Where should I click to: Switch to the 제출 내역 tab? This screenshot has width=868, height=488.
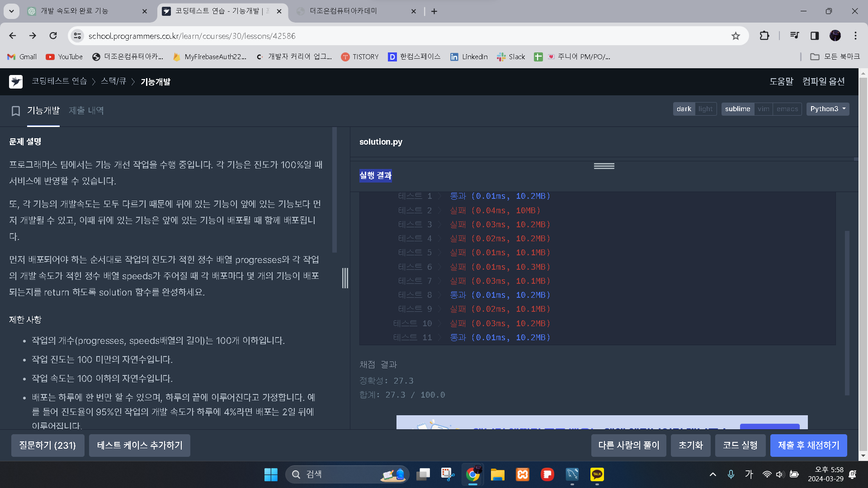tap(86, 111)
